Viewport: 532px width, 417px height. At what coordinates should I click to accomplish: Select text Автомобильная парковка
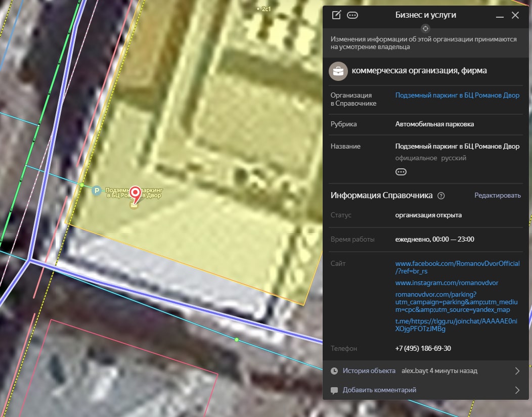pos(434,124)
